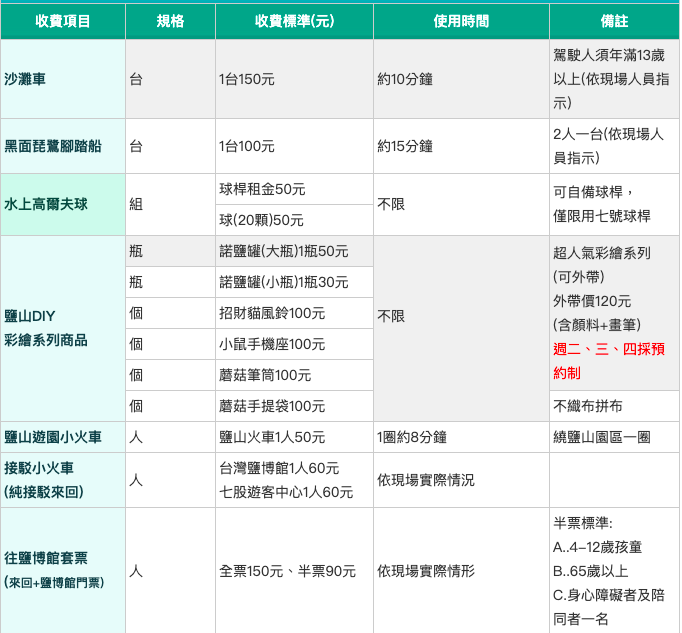682x633 pixels.
Task: Click the 1圈約8分鐘 cell
Action: coord(461,437)
